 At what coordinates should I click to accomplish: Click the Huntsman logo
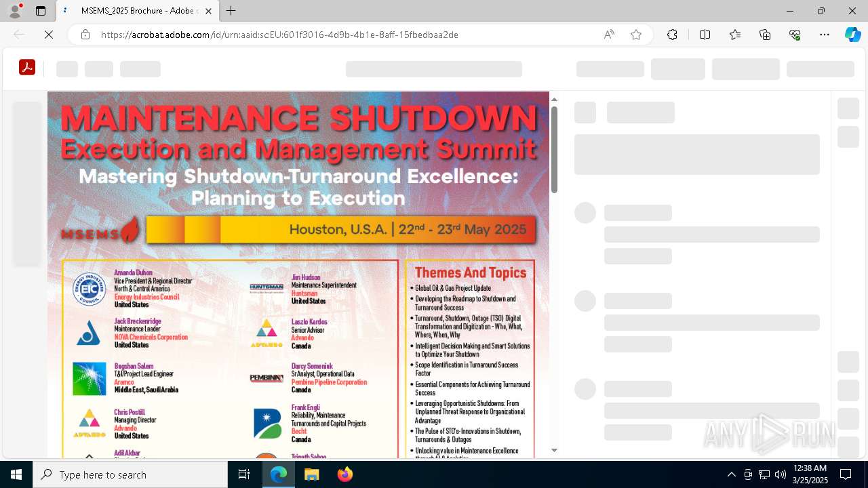coord(267,288)
